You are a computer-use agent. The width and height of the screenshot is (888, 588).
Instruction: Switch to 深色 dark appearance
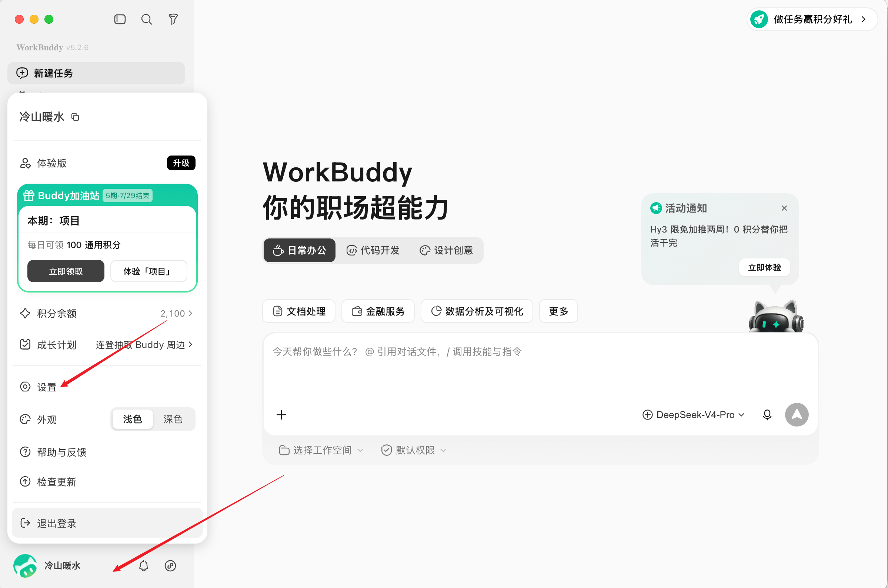(173, 419)
